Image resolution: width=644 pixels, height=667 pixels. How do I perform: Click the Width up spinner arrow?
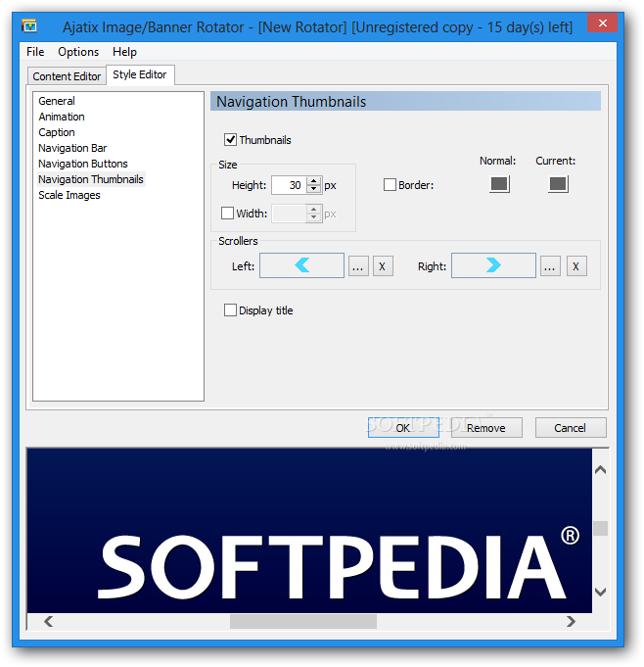314,209
